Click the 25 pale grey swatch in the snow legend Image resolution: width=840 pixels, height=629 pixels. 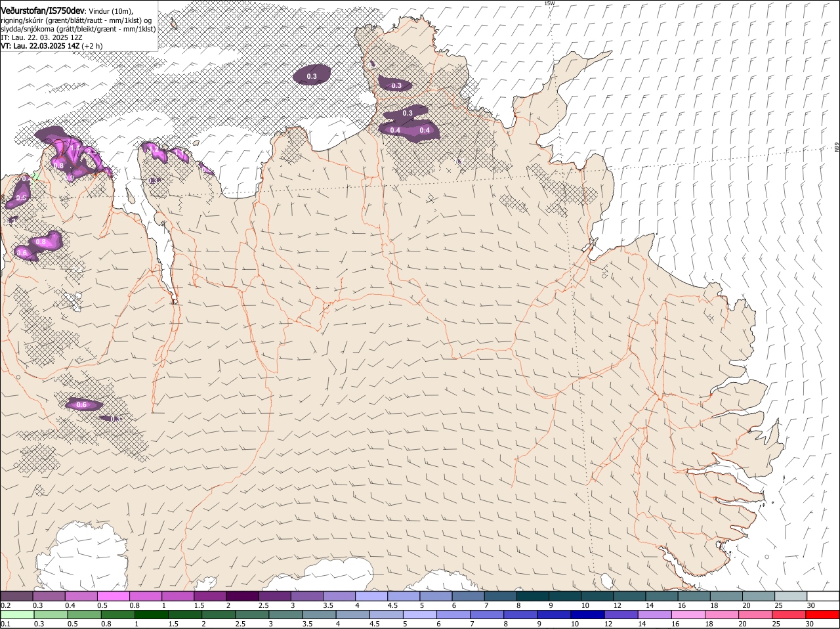click(x=791, y=596)
